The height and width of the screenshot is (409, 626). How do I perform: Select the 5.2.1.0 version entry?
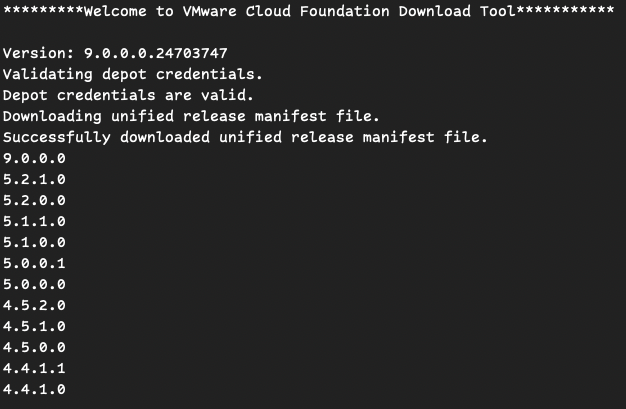pyautogui.click(x=34, y=179)
